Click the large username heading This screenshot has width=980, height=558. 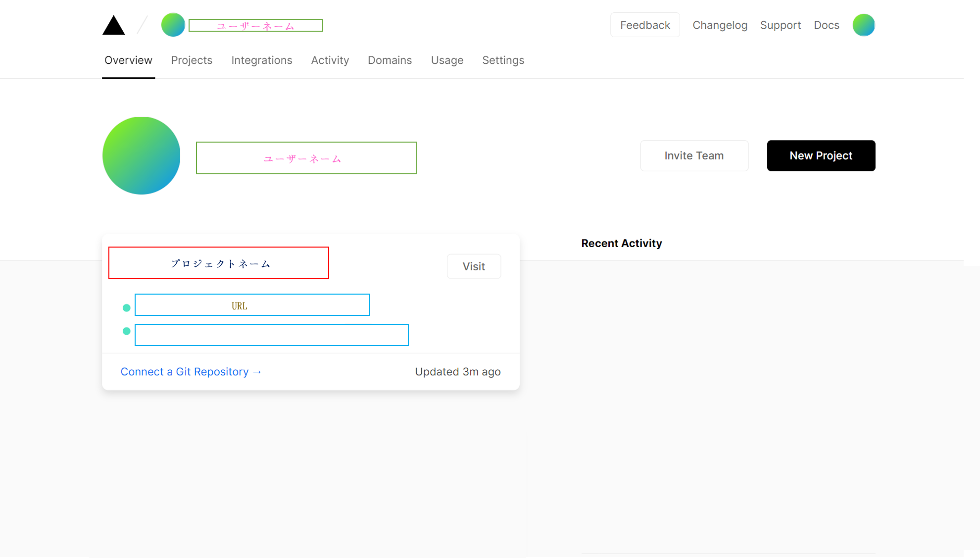tap(306, 158)
